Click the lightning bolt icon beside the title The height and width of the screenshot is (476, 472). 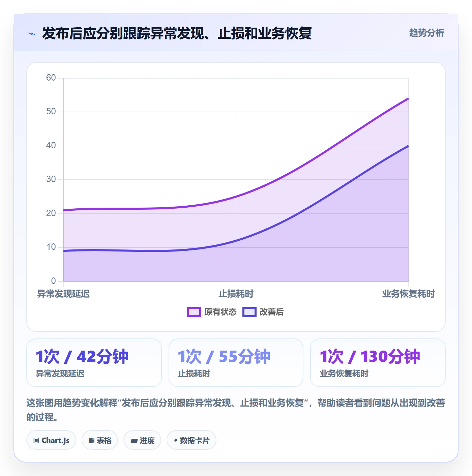coord(32,34)
